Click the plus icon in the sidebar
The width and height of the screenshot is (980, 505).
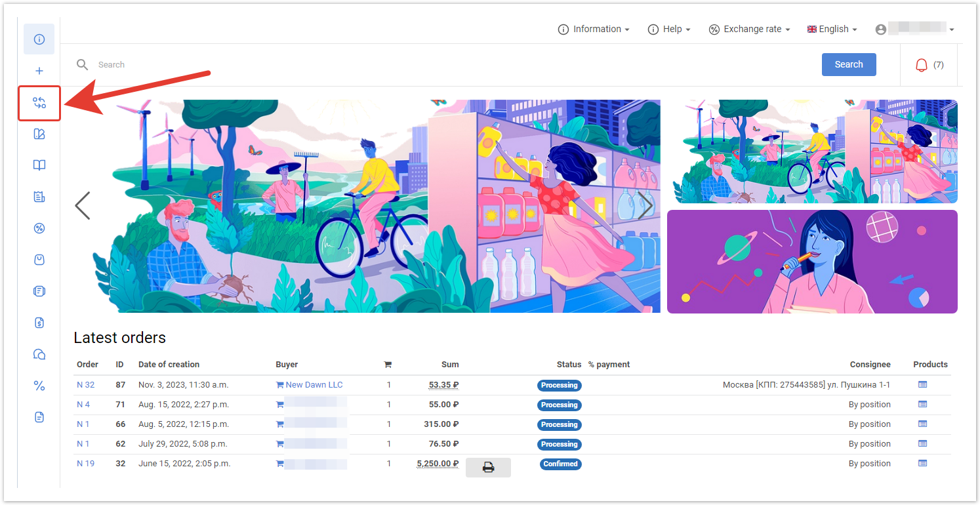coord(39,71)
